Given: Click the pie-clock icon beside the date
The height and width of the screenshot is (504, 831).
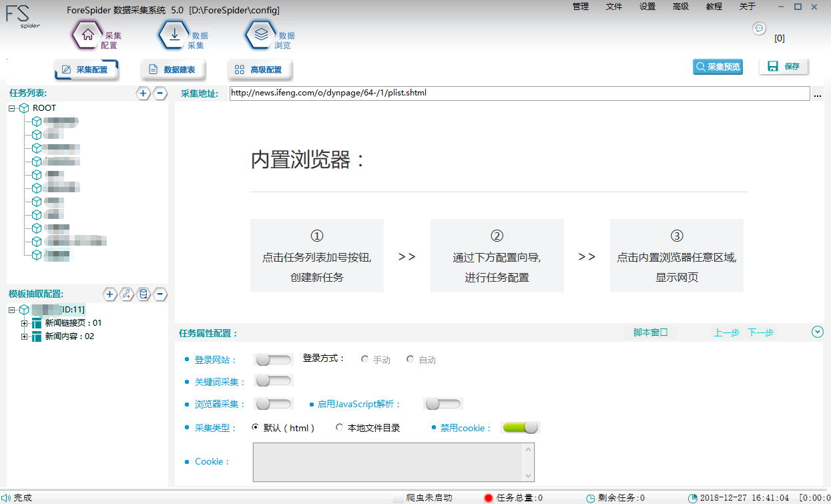Looking at the screenshot, I should tap(693, 498).
